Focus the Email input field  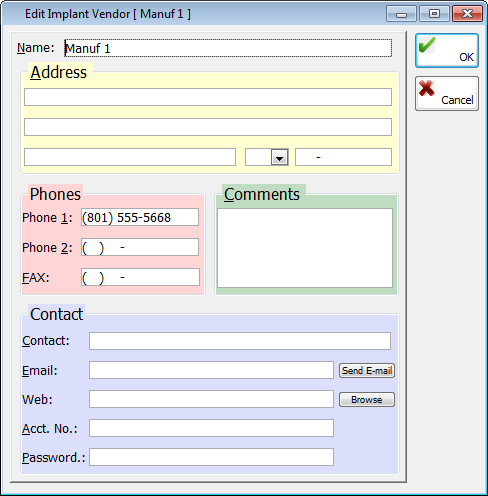coord(211,370)
